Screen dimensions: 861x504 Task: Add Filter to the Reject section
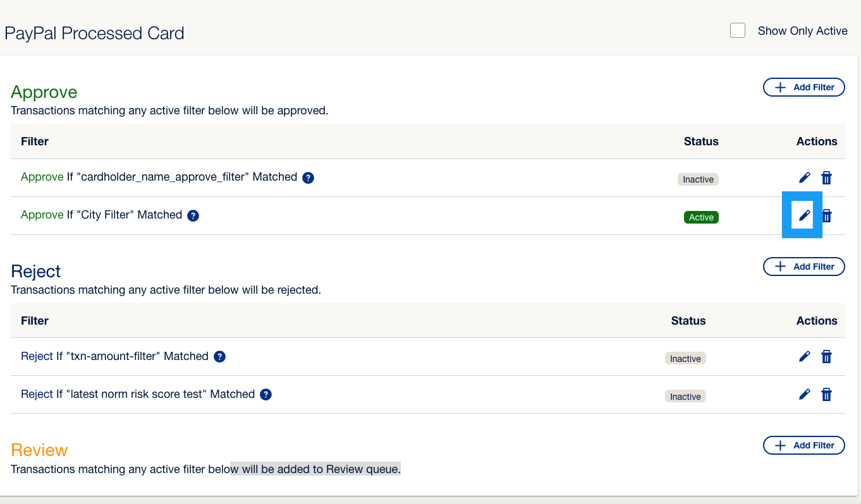(803, 267)
